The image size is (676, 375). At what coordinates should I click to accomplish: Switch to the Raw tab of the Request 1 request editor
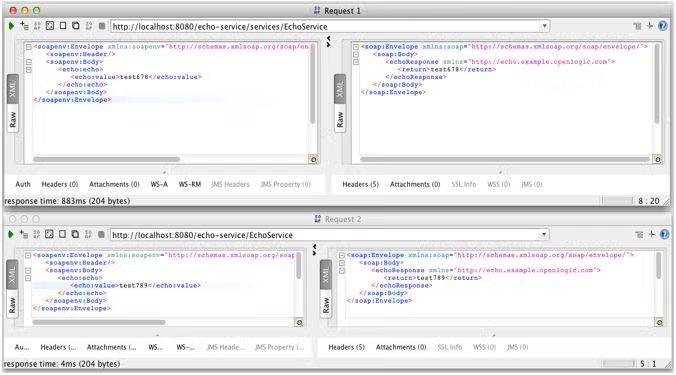(13, 120)
